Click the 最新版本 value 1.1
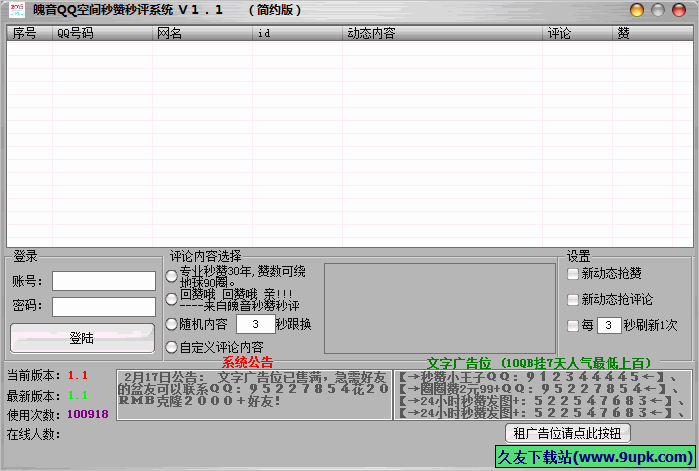This screenshot has width=699, height=471. click(78, 395)
